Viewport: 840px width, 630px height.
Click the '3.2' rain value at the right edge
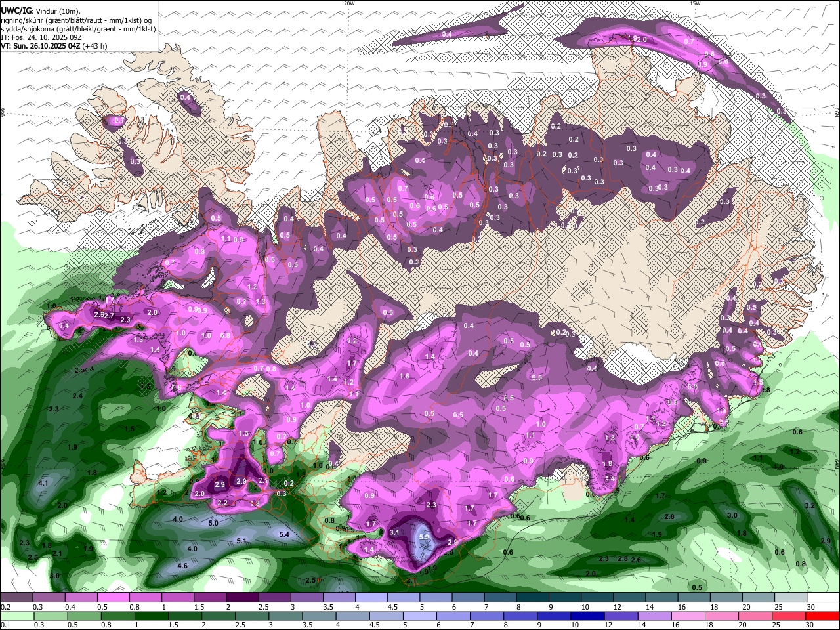click(810, 505)
